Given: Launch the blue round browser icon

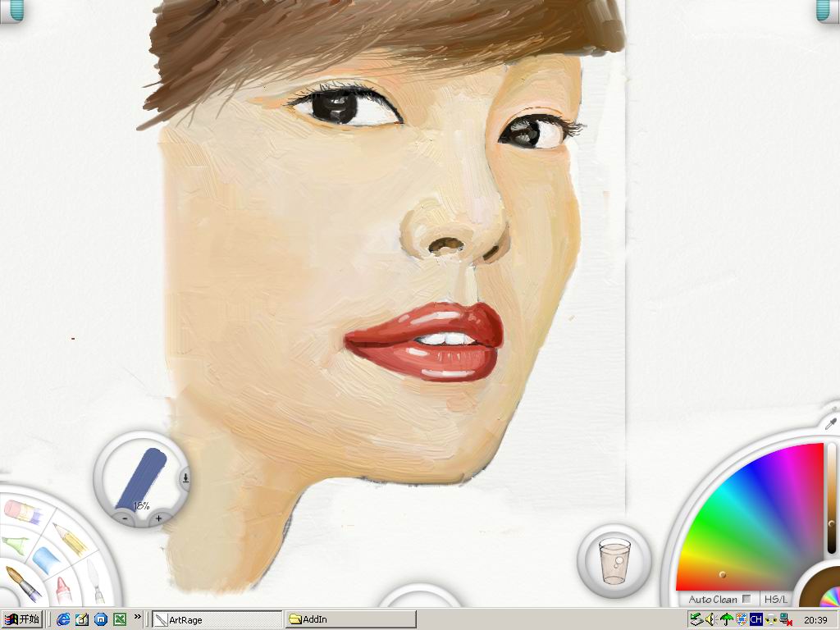Looking at the screenshot, I should 101,619.
